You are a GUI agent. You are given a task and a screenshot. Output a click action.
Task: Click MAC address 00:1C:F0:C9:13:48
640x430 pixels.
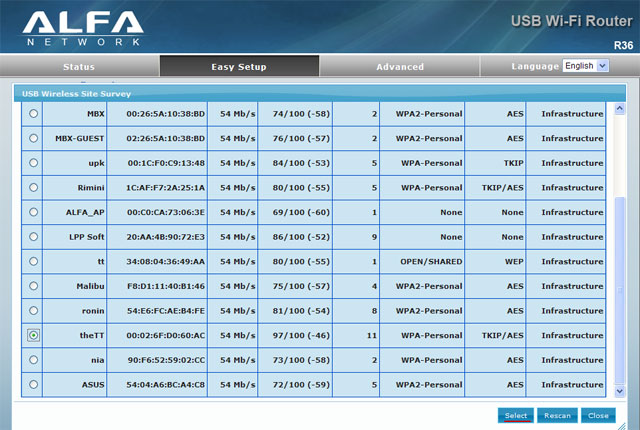point(166,163)
